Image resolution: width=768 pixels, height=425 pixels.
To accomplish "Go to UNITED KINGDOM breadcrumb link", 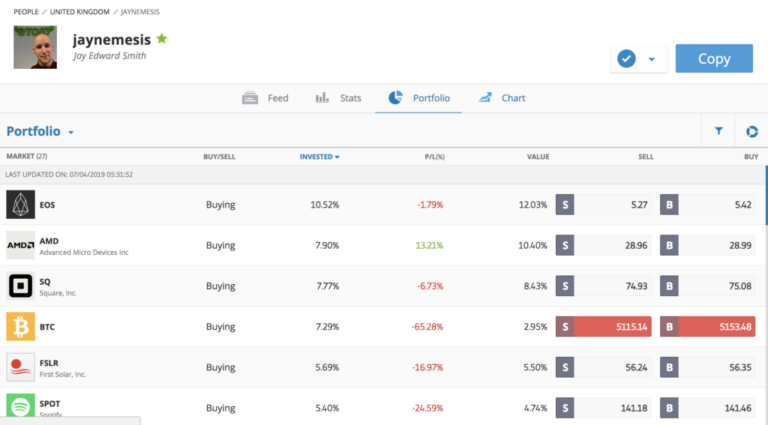I will pyautogui.click(x=79, y=12).
